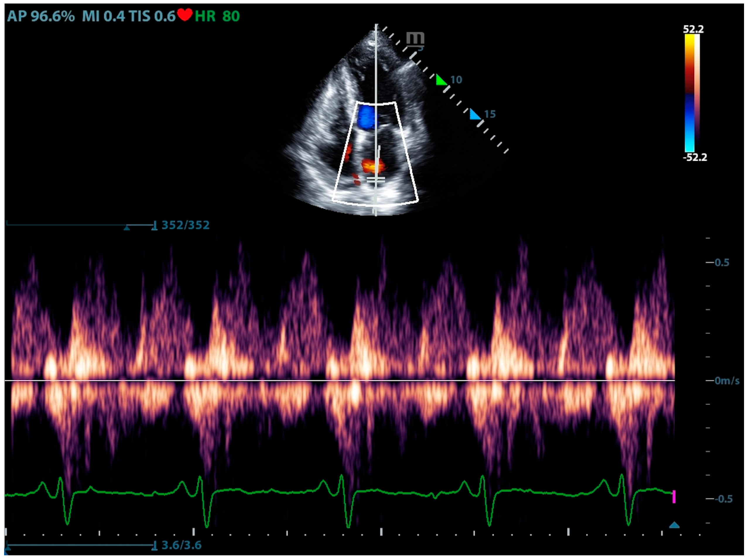Click the caliper marker inside the 2D sector
This screenshot has width=749, height=560.
click(376, 180)
